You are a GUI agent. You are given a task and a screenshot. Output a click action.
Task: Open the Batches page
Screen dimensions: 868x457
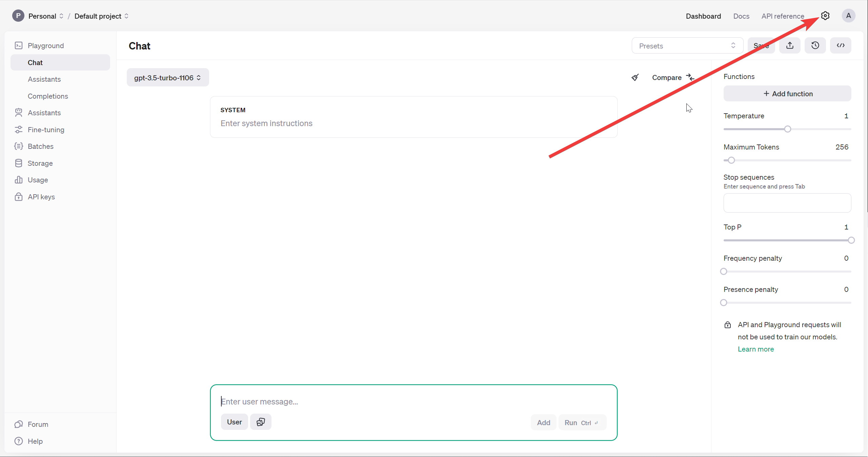40,146
